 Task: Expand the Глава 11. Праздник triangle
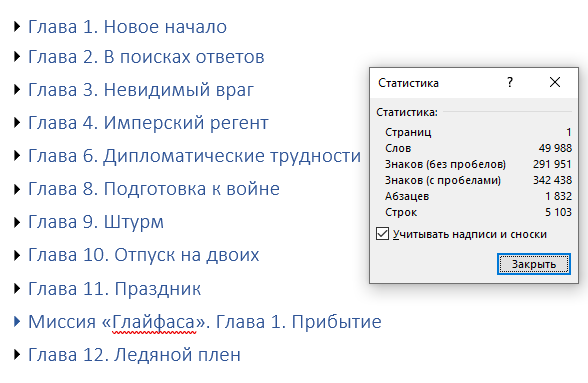[x=17, y=288]
